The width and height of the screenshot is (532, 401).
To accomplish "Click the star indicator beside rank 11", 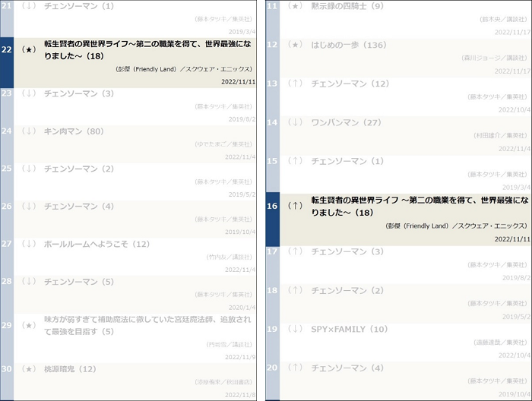I will coord(295,6).
